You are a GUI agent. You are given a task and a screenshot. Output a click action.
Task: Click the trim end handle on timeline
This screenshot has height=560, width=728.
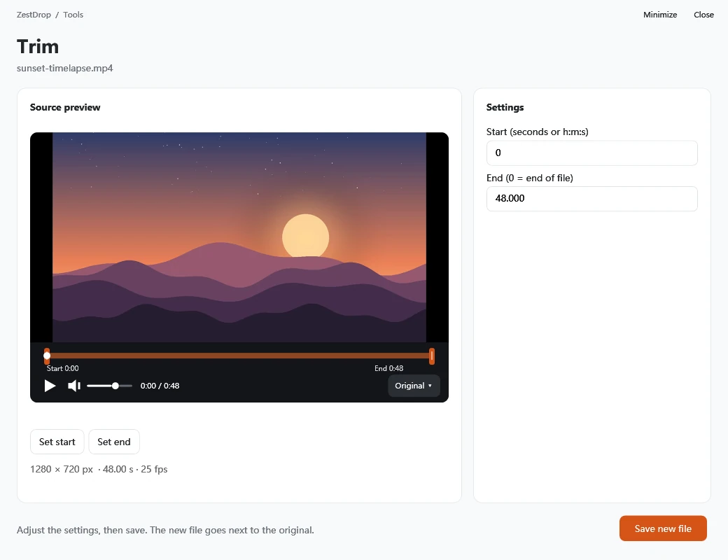432,356
